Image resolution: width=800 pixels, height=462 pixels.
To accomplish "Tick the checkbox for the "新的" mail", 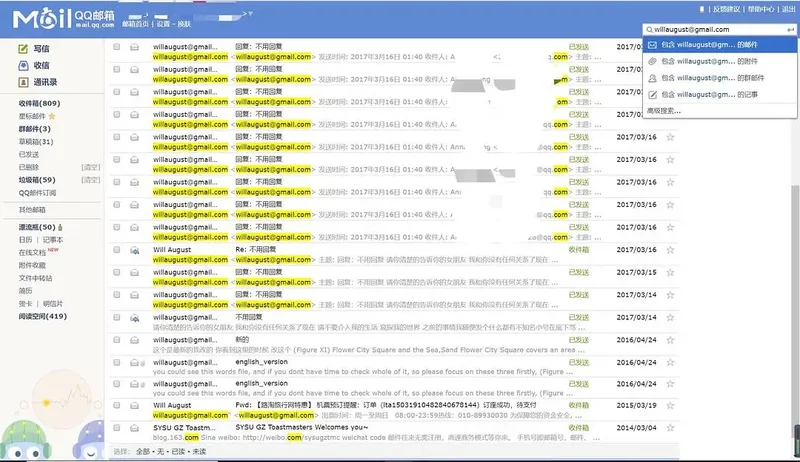I will click(117, 340).
